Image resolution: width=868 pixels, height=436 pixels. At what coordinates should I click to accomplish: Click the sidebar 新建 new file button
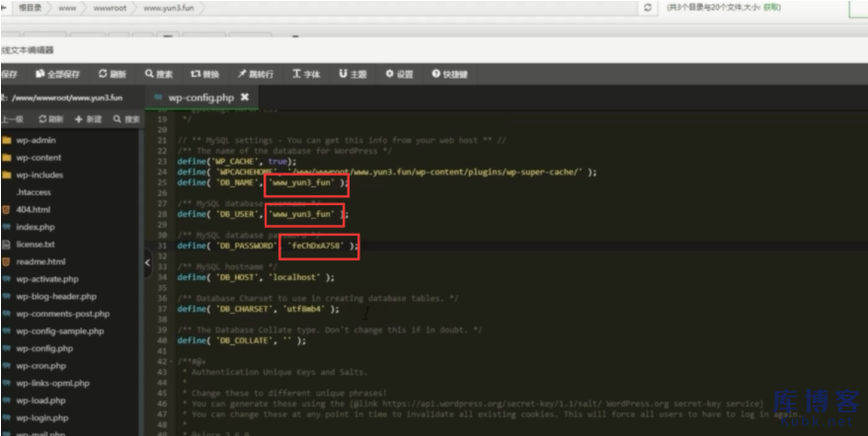point(89,119)
